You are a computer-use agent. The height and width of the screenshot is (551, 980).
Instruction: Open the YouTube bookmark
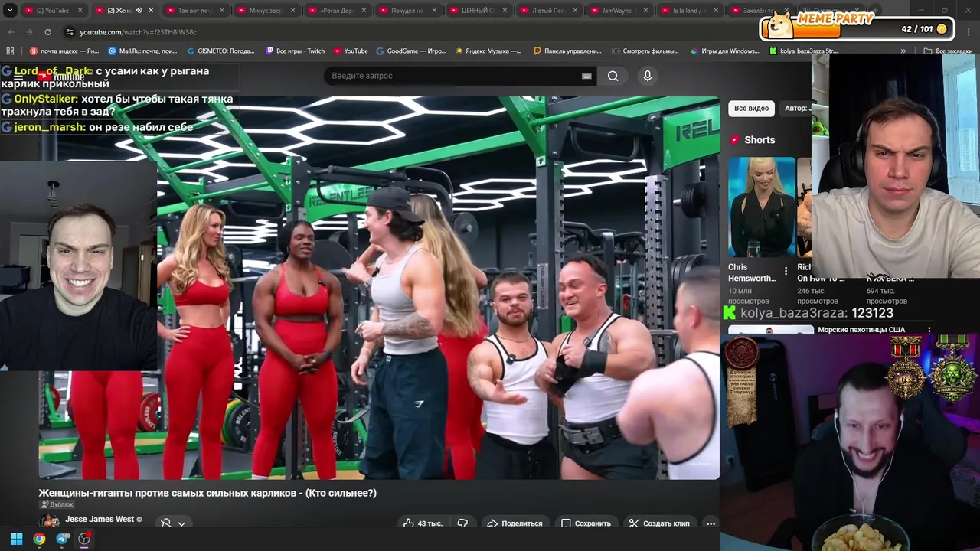[351, 51]
